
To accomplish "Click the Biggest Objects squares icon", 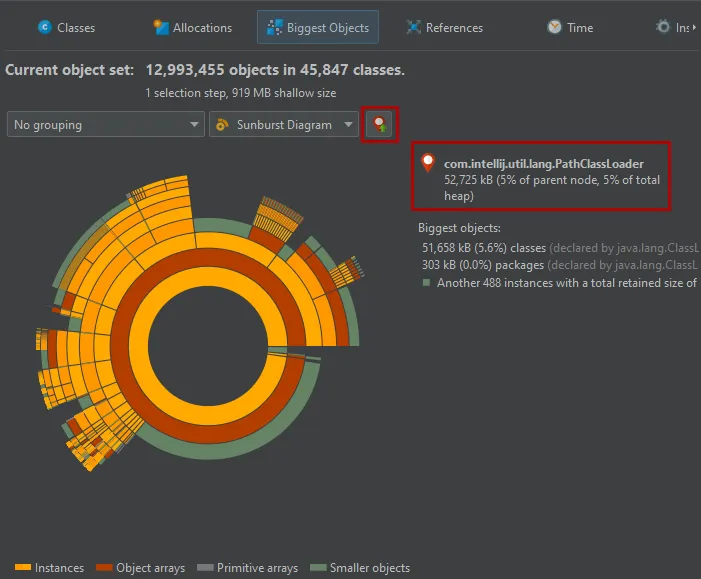I will click(x=274, y=27).
